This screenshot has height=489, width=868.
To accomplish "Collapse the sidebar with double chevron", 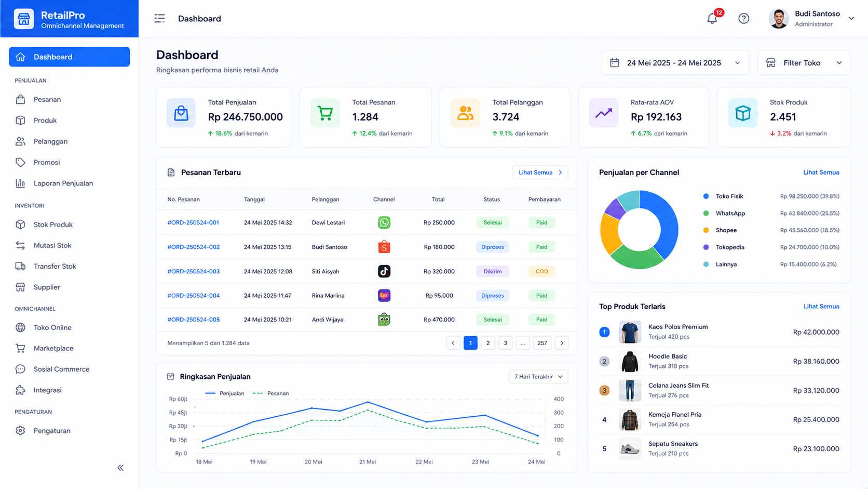I will 120,468.
